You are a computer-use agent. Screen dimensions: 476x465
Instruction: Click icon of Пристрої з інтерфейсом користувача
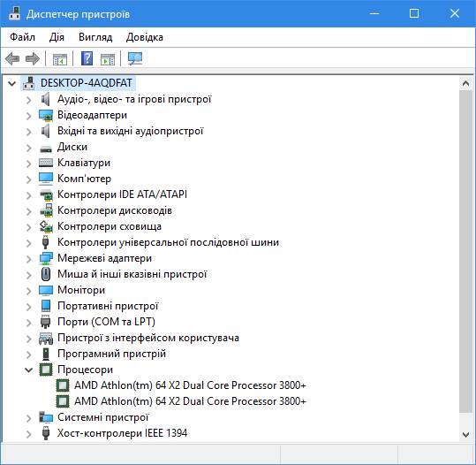pos(46,338)
